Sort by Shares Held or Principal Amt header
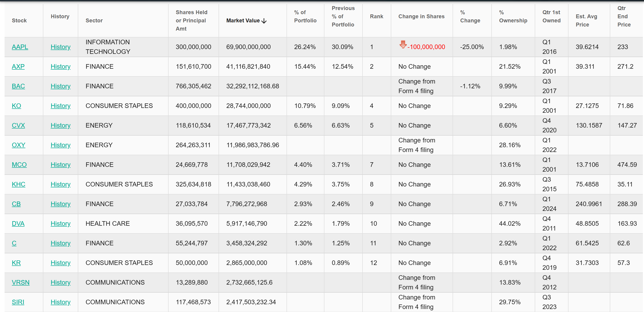Viewport: 644px width, 312px height. click(x=191, y=21)
